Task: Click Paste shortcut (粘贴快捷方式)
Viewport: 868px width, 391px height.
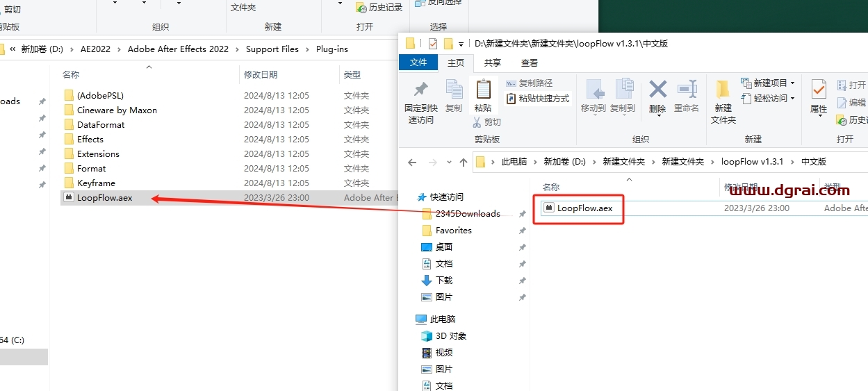Action: click(537, 99)
